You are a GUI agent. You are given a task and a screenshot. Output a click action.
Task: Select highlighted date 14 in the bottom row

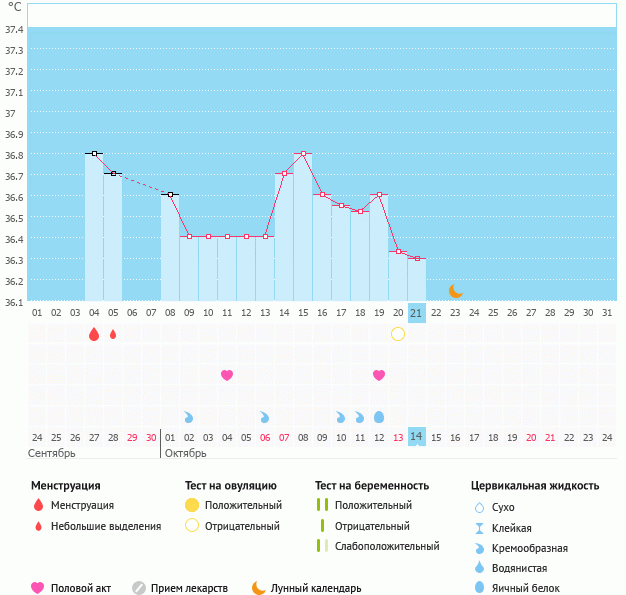point(417,437)
